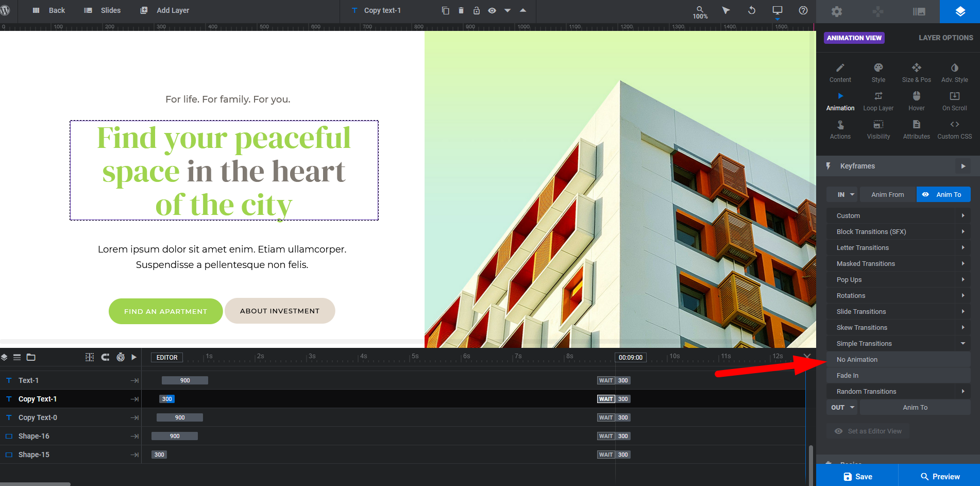
Task: Open Content layer options
Action: (x=840, y=73)
